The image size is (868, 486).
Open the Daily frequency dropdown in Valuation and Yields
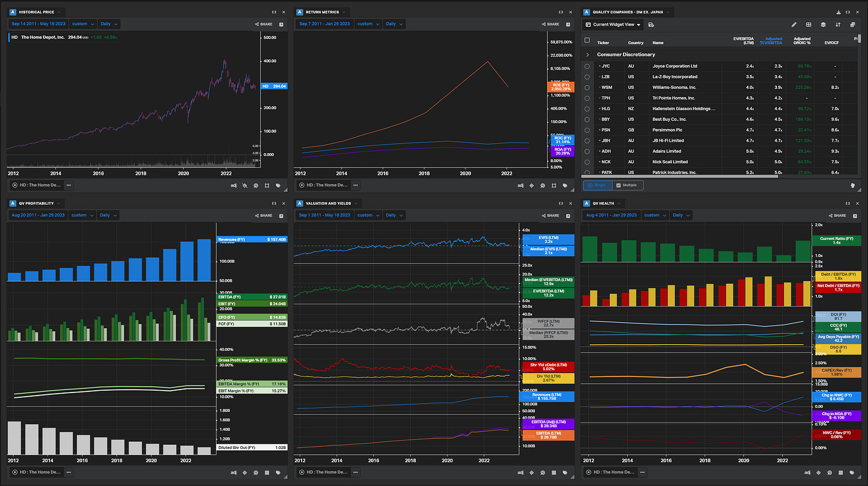(394, 215)
